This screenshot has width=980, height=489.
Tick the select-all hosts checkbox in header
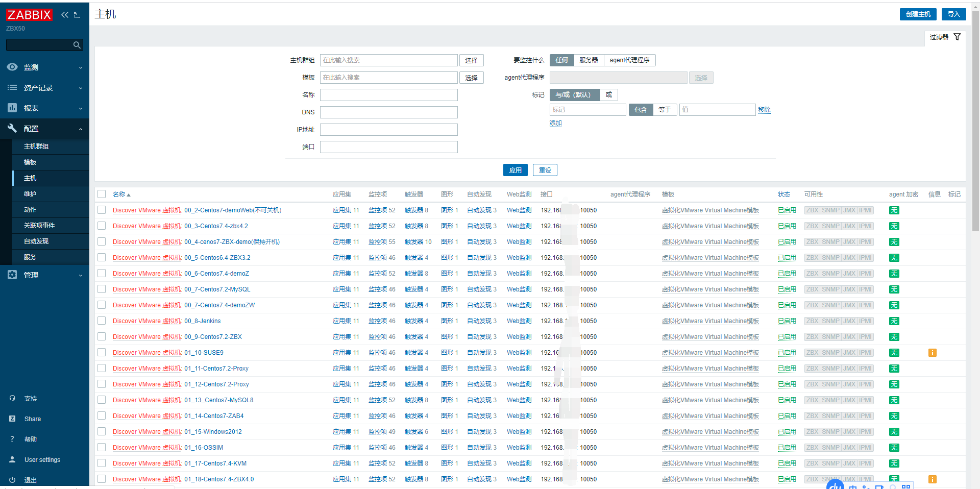(x=102, y=194)
